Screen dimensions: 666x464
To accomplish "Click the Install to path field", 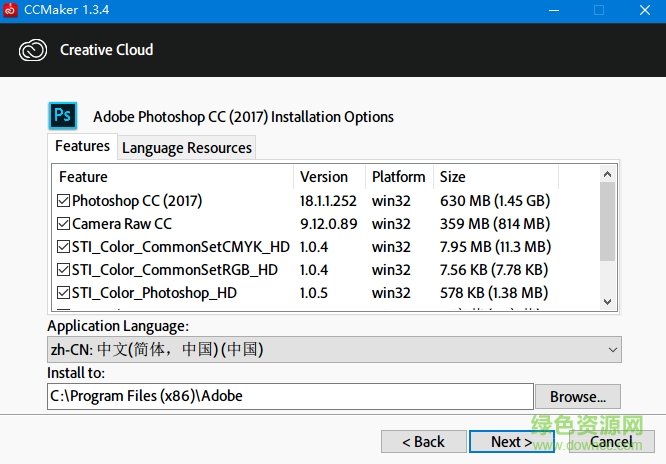I will coord(290,396).
